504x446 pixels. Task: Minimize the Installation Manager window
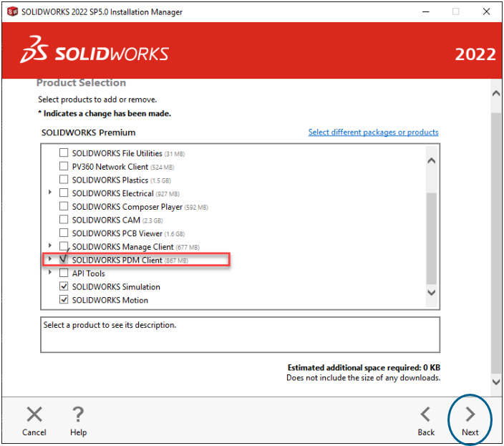(425, 12)
